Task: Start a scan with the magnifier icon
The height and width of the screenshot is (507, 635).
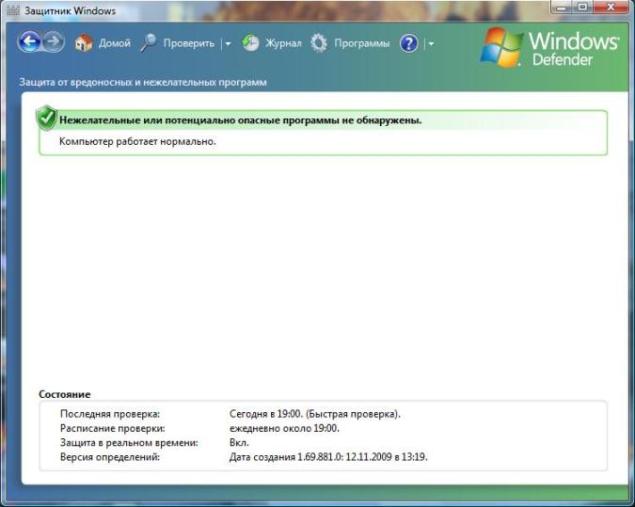Action: [x=149, y=43]
